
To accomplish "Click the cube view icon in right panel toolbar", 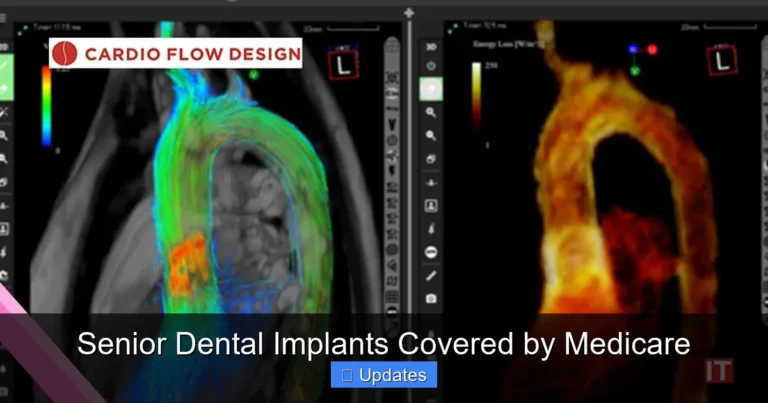I will [431, 159].
